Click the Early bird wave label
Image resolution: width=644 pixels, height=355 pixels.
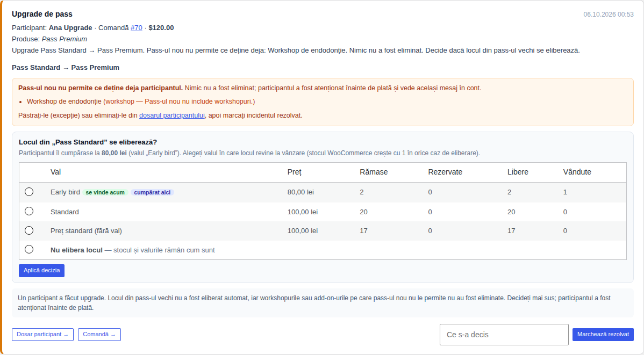(65, 192)
